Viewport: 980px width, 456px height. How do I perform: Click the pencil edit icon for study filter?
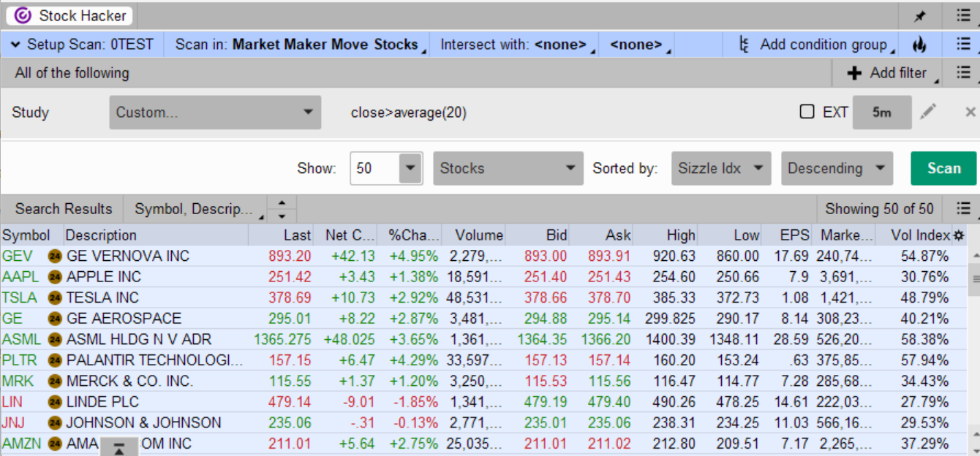[x=928, y=112]
